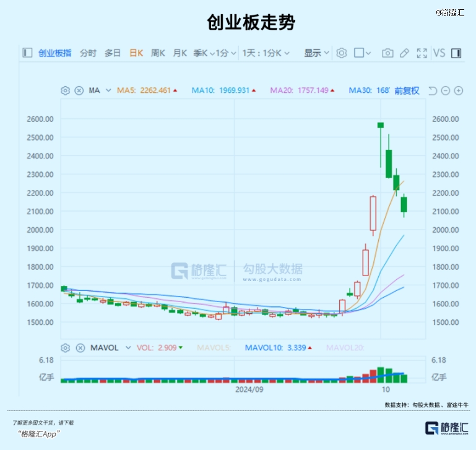Open chart settings hexagon icon in toolbar
The width and height of the screenshot is (476, 450).
341,53
